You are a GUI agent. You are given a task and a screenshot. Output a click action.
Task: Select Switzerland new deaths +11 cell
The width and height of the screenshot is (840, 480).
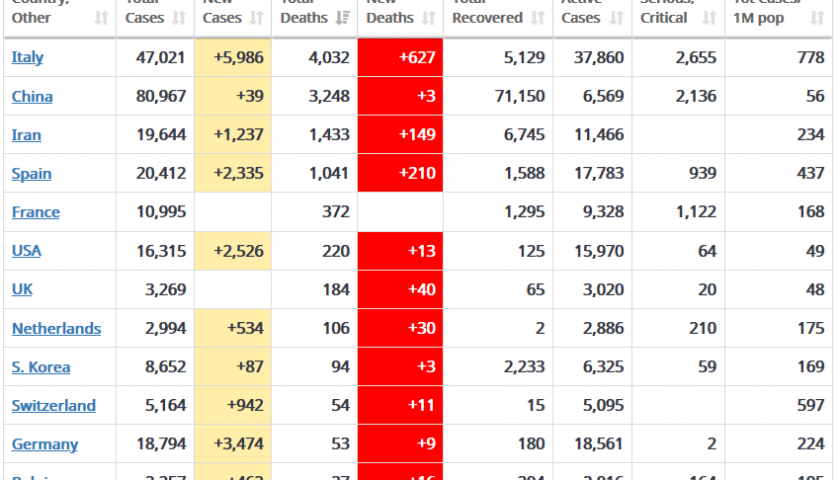pyautogui.click(x=400, y=405)
